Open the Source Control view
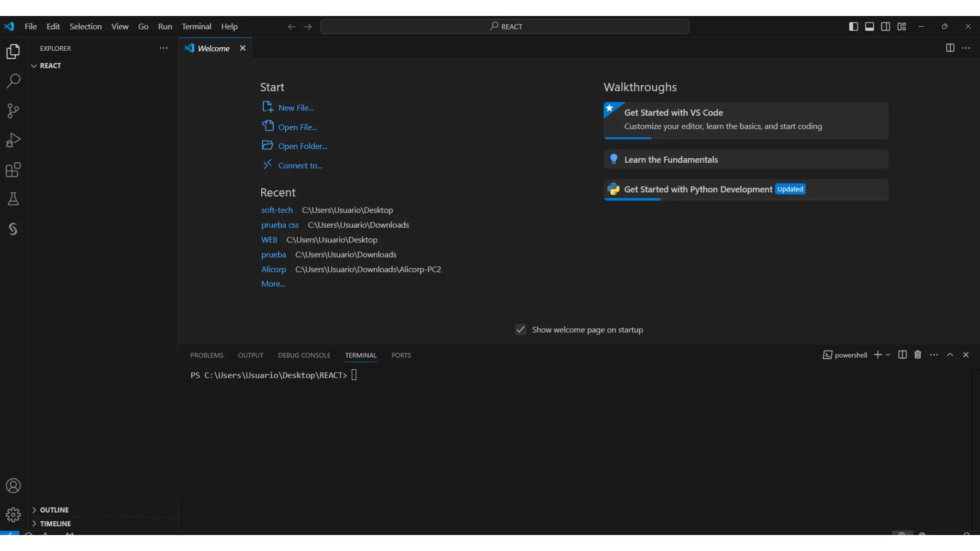This screenshot has width=980, height=551. click(13, 110)
